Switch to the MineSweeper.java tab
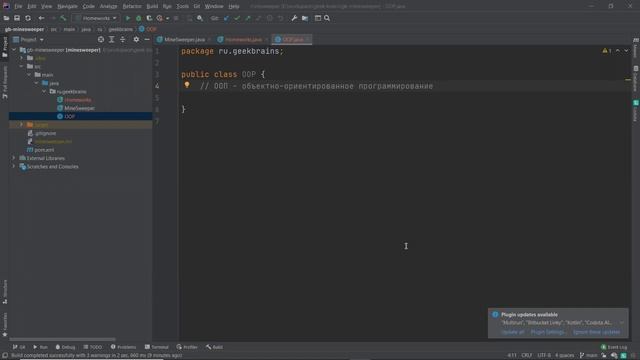The image size is (640, 360). click(x=184, y=40)
